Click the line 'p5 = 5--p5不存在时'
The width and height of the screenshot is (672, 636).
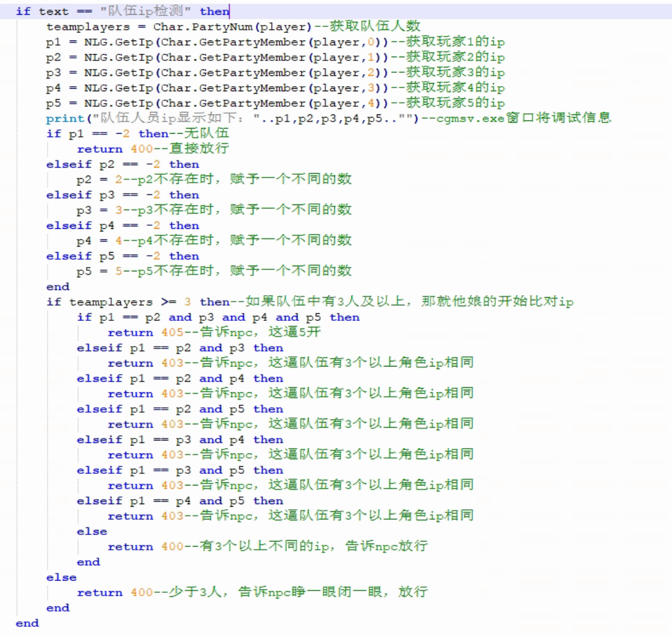214,271
